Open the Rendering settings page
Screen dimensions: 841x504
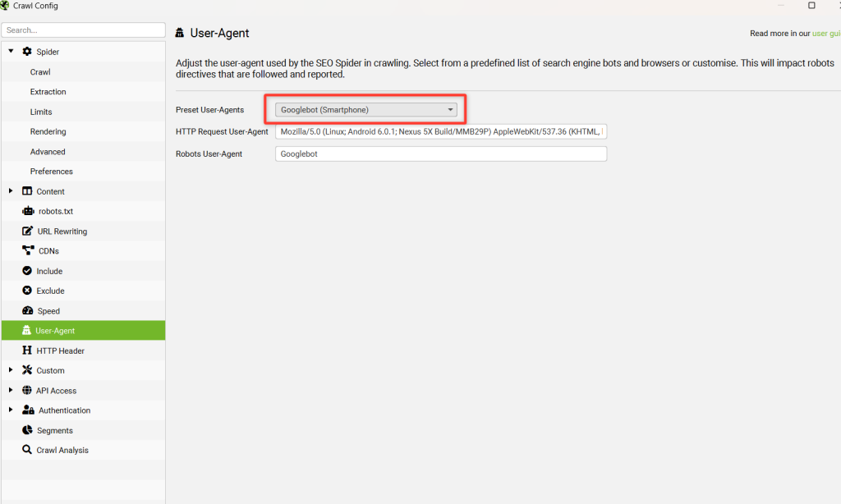tap(48, 131)
